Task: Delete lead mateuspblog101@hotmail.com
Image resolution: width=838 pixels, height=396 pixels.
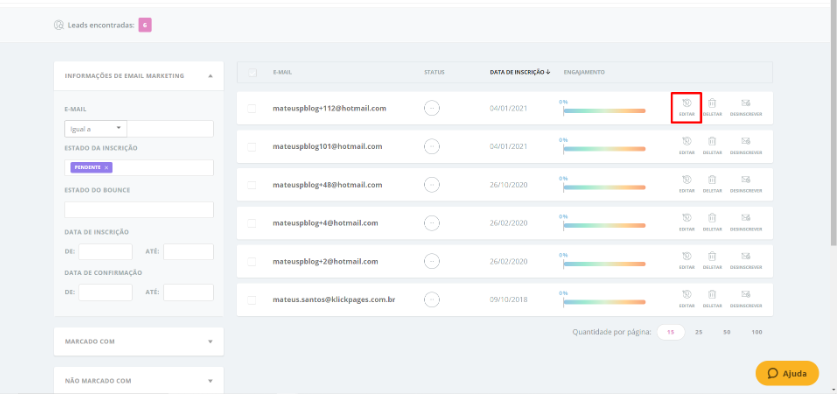Action: 712,146
